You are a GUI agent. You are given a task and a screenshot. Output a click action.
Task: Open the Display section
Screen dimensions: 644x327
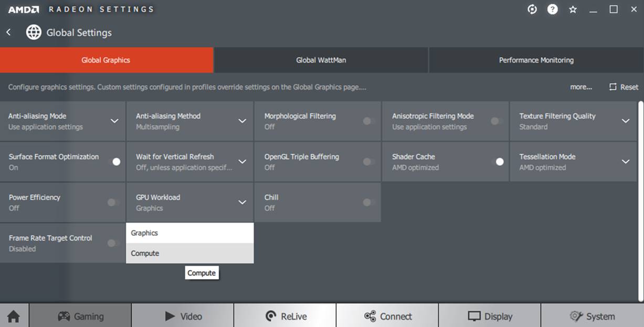coord(490,316)
